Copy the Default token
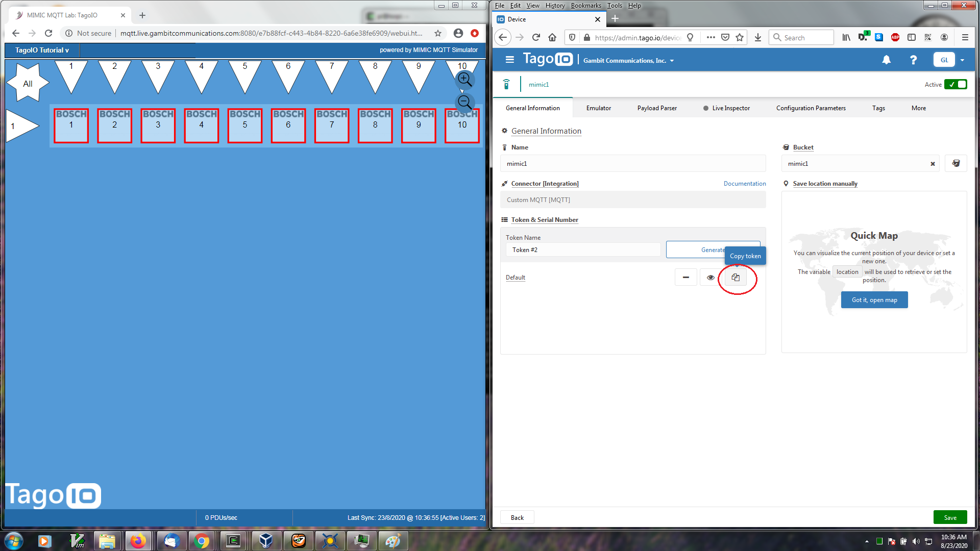 point(736,278)
